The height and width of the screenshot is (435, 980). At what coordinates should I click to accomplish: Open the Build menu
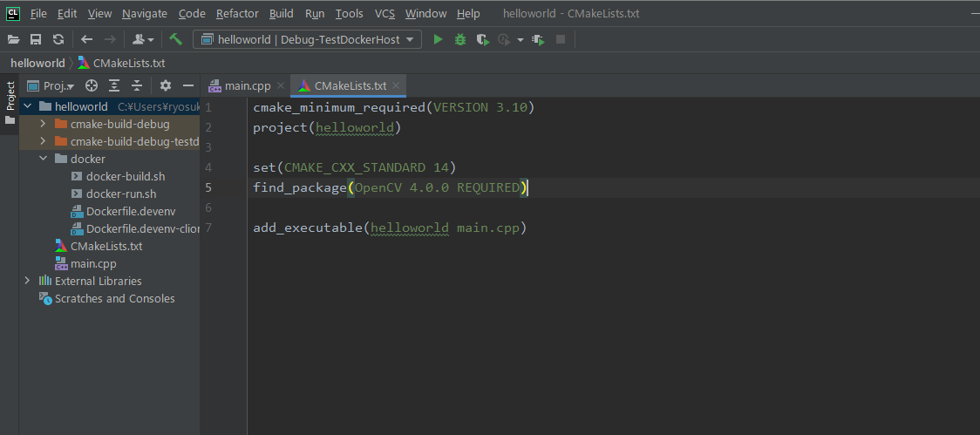(282, 13)
